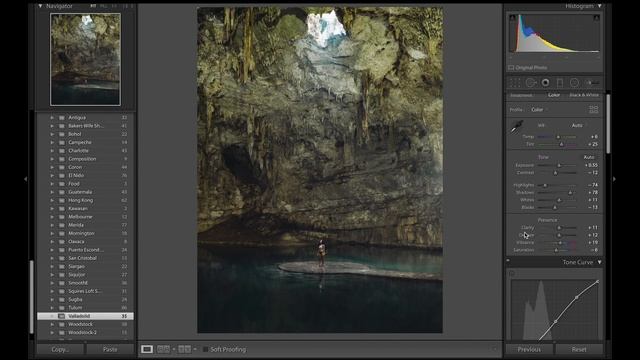Click the Contrast value -12
The height and width of the screenshot is (360, 640).
pos(593,173)
